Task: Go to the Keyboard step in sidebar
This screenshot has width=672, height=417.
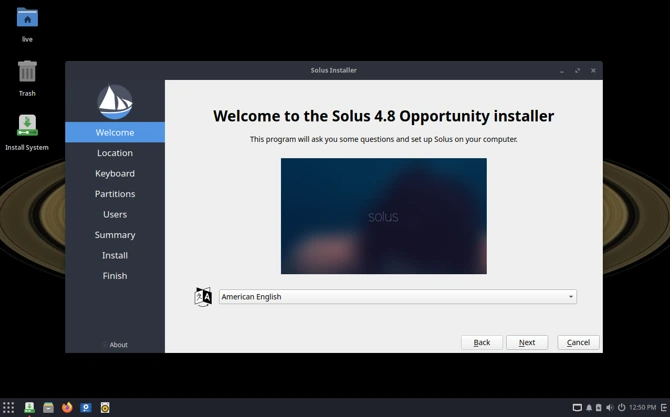Action: pyautogui.click(x=115, y=174)
